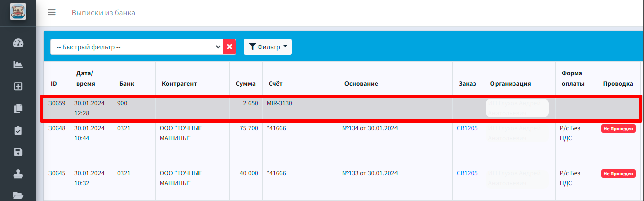The height and width of the screenshot is (201, 644).
Task: Click the Контрагент column header
Action: 179,84
